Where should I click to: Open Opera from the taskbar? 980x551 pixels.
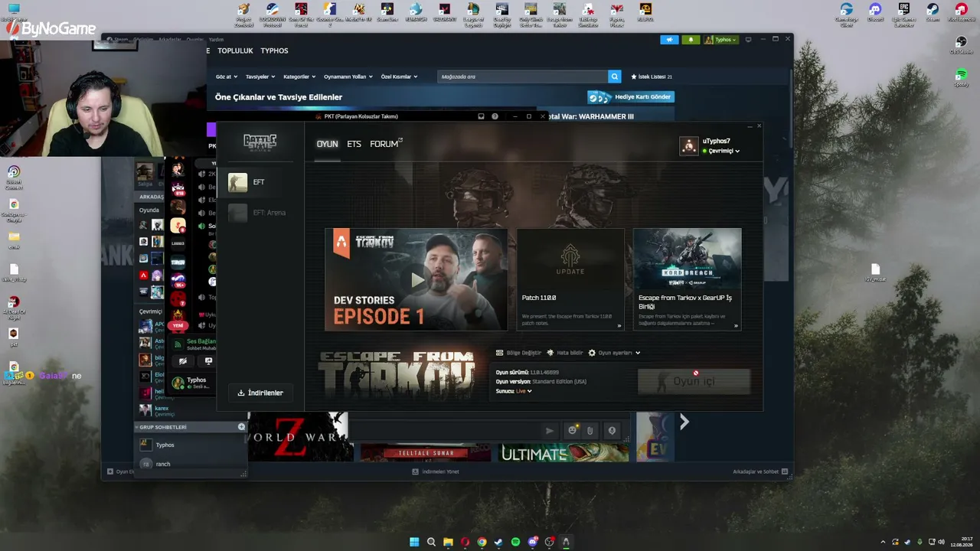coord(465,542)
